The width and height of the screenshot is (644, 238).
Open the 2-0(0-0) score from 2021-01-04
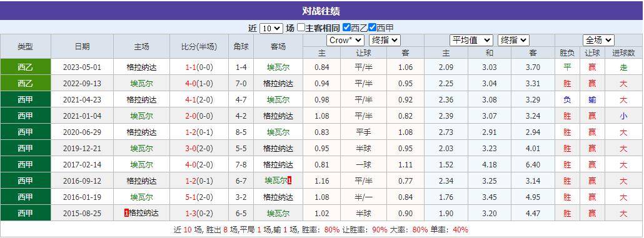(x=199, y=116)
